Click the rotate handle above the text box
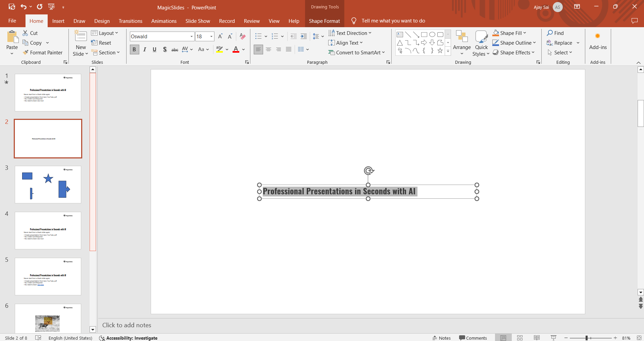The height and width of the screenshot is (341, 644). [x=368, y=170]
